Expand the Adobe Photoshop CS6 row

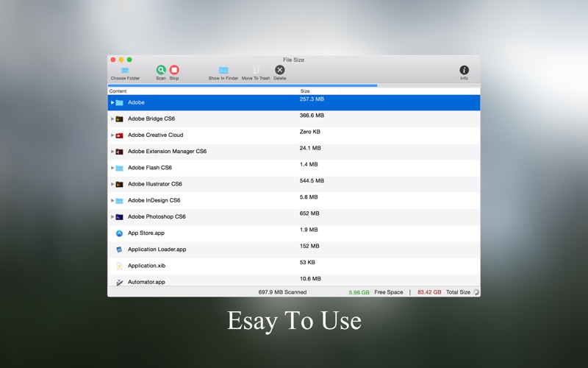[x=112, y=216]
